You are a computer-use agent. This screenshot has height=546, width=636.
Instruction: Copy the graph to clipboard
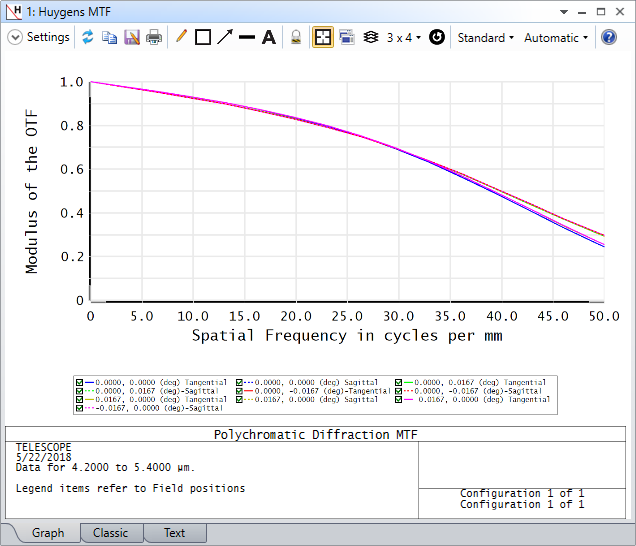click(x=109, y=38)
